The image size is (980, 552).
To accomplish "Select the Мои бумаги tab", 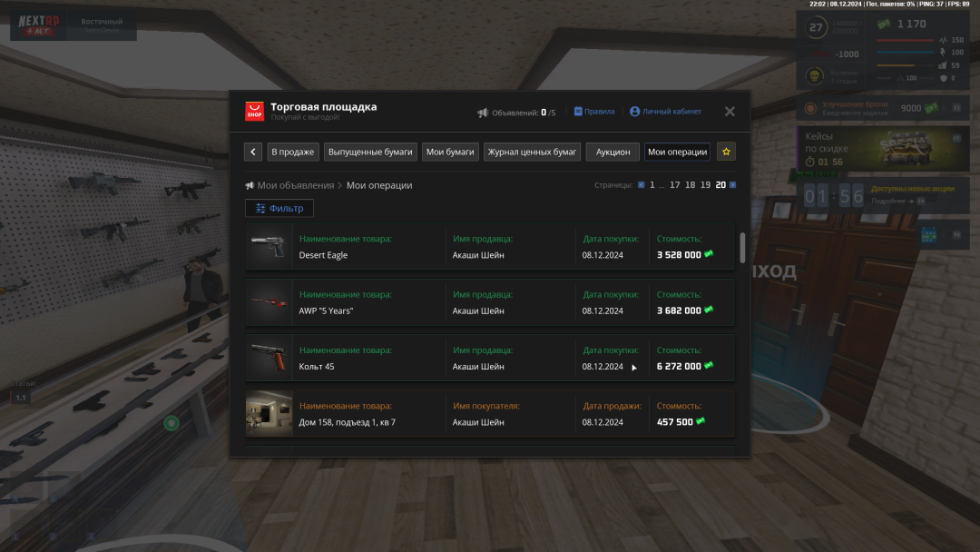I will click(450, 152).
